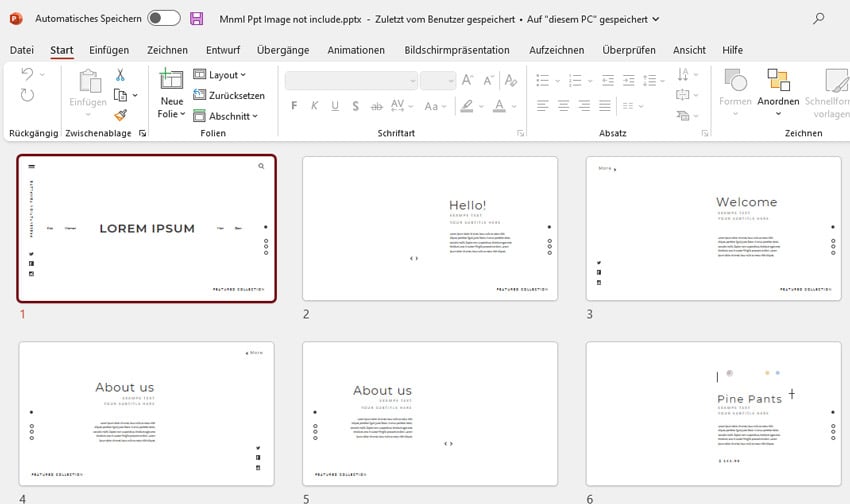The height and width of the screenshot is (504, 850).
Task: Open the search magnifier in title bar
Action: click(819, 18)
